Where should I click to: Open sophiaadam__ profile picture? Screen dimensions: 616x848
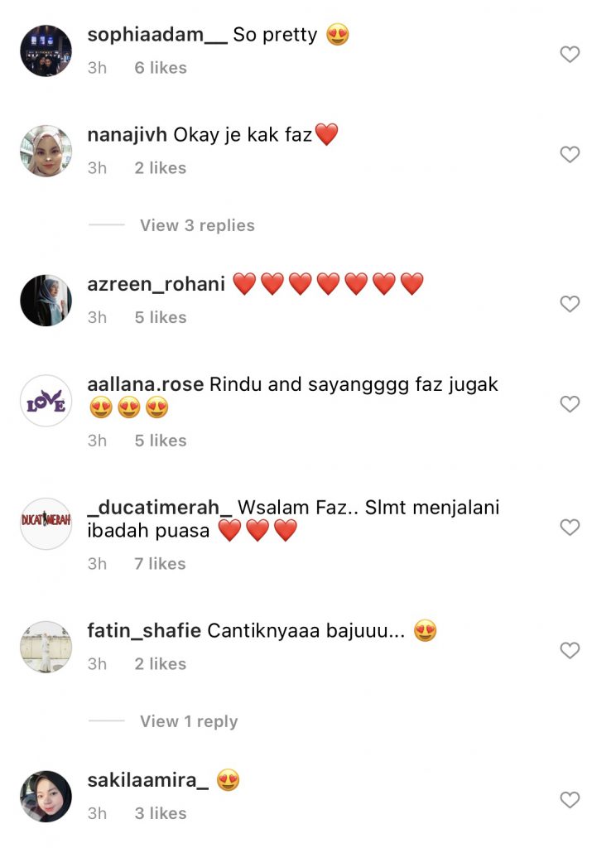[x=46, y=51]
